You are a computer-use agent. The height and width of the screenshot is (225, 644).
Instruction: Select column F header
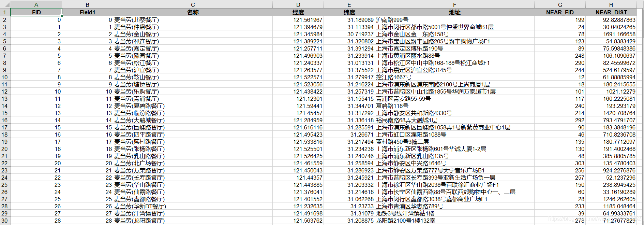454,5
